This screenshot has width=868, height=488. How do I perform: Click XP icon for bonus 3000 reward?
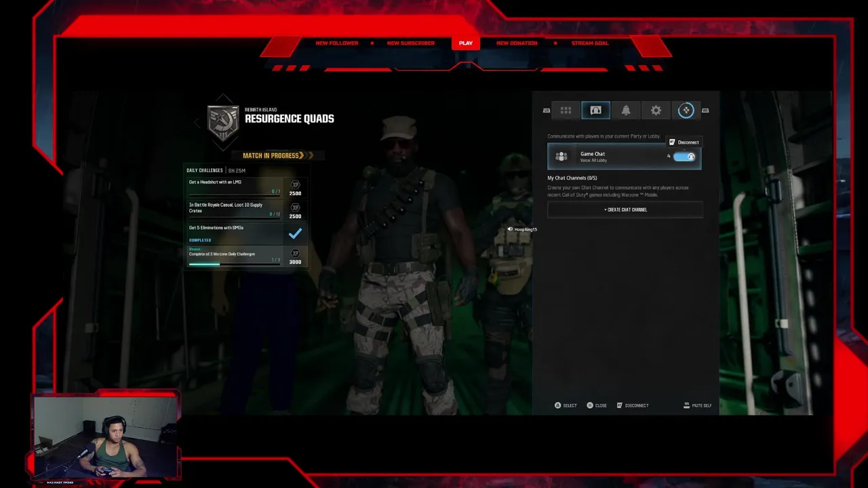[295, 253]
